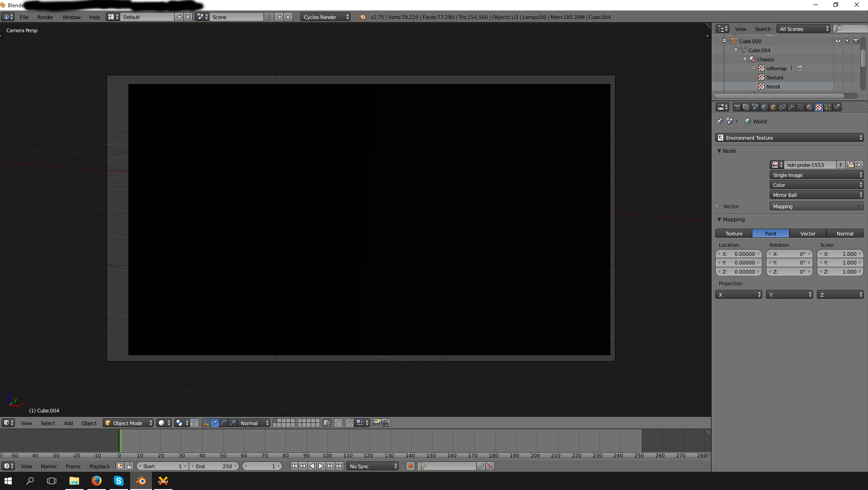Viewport: 868px width, 490px height.
Task: Toggle time range lock padlock icon
Action: 129,466
